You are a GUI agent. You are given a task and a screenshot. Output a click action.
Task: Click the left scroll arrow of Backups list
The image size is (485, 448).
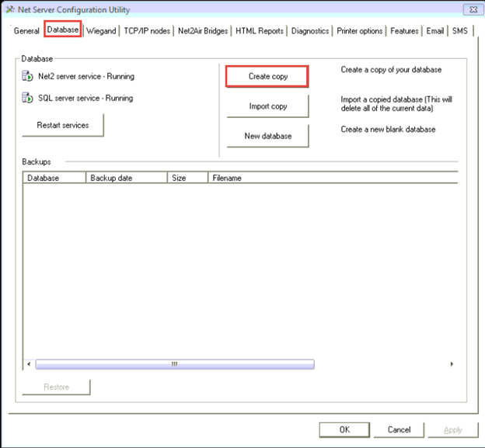[29, 364]
